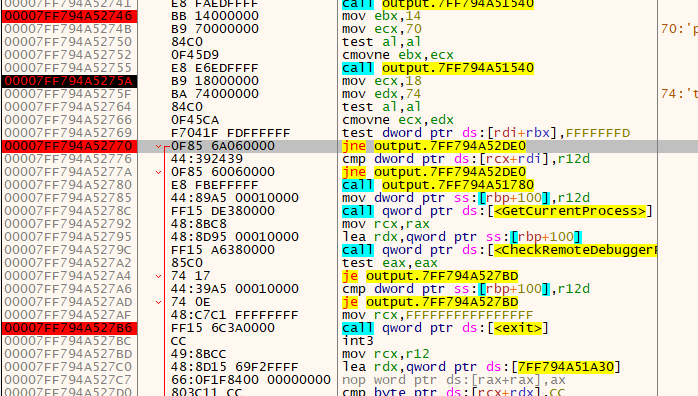Select lea rdx,qword ptr ss:[rbp+100] instruction

tap(462, 237)
